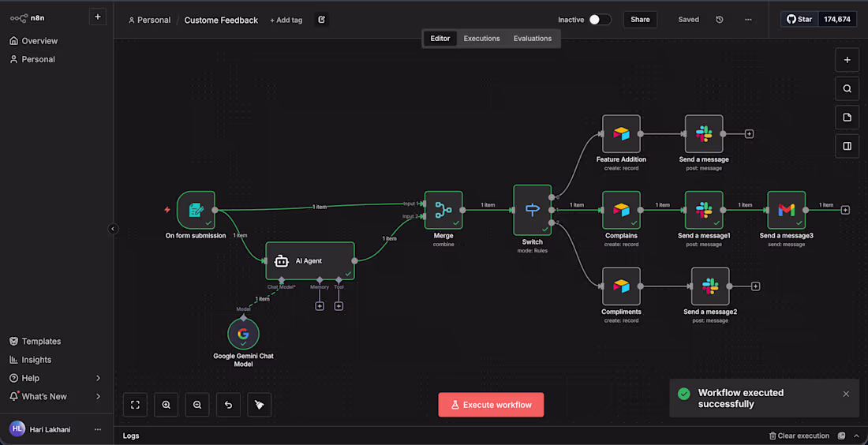Toggle the Inactive workflow switch
This screenshot has height=445, width=868.
click(600, 20)
